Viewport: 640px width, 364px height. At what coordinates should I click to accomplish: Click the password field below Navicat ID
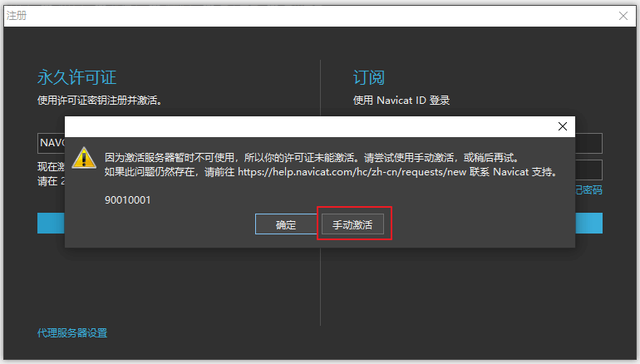click(589, 170)
